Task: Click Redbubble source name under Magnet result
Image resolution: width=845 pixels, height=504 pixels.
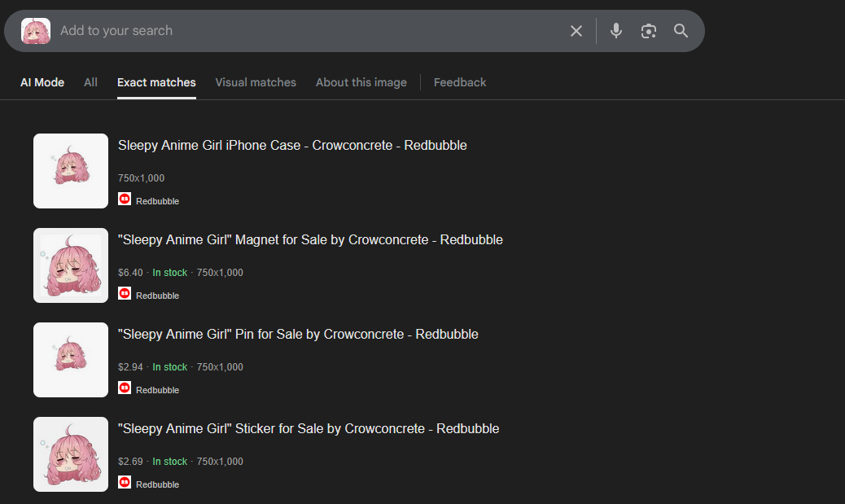Action: click(157, 296)
